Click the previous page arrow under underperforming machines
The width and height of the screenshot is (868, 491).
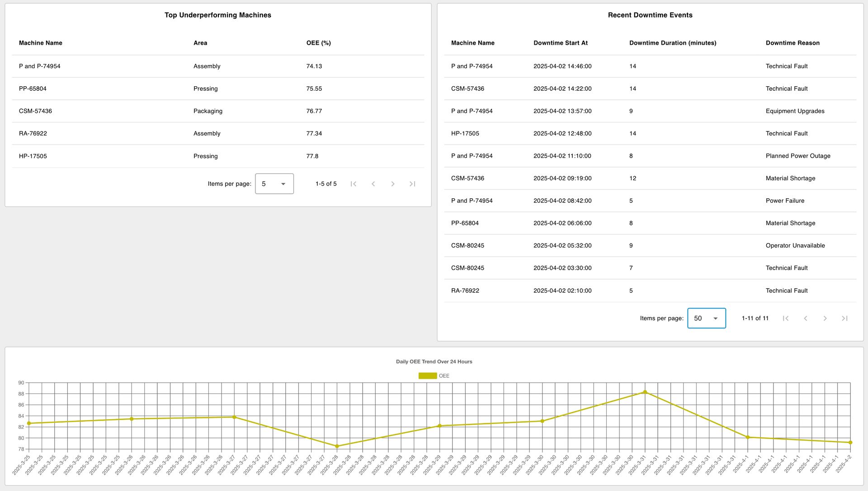tap(373, 183)
